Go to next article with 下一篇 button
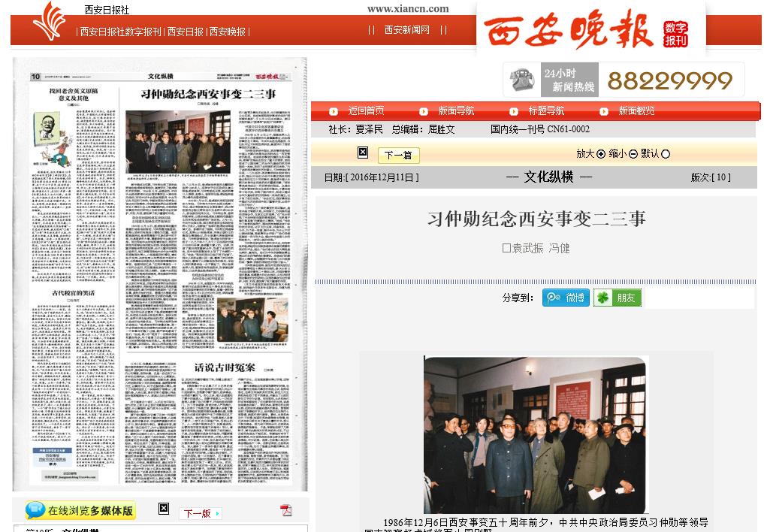The image size is (764, 532). coord(398,156)
